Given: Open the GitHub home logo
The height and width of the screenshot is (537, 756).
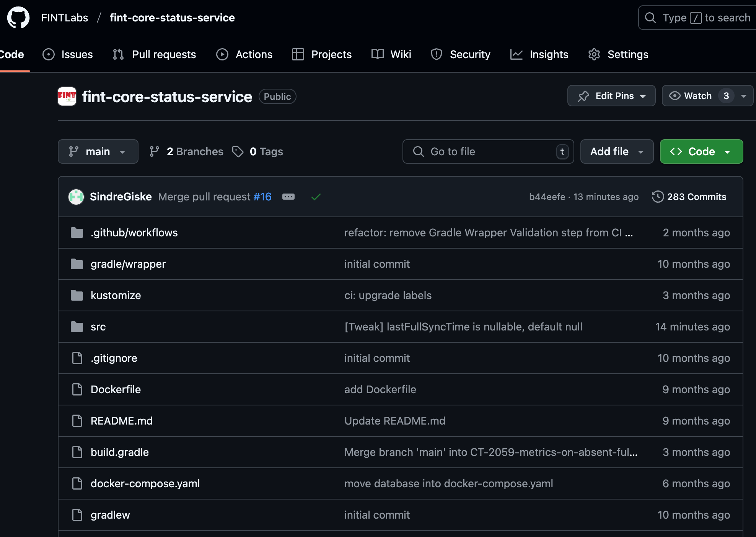Looking at the screenshot, I should [x=18, y=18].
